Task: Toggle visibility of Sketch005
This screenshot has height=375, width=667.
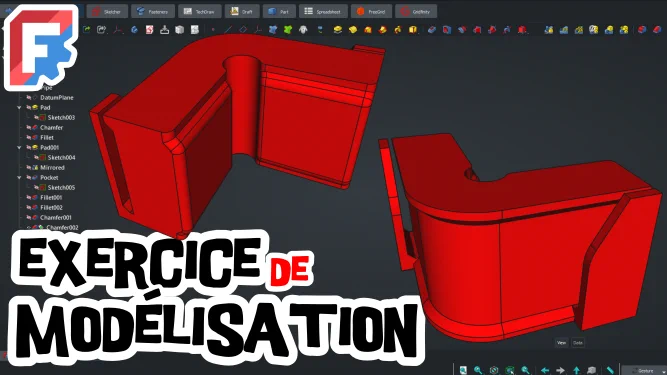Action: point(36,188)
